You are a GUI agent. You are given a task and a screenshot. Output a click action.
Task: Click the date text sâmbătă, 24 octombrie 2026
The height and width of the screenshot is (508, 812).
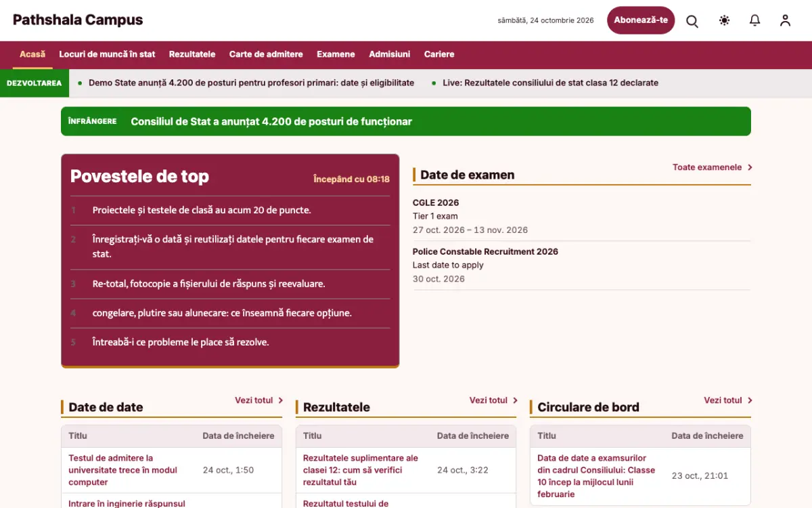(545, 20)
